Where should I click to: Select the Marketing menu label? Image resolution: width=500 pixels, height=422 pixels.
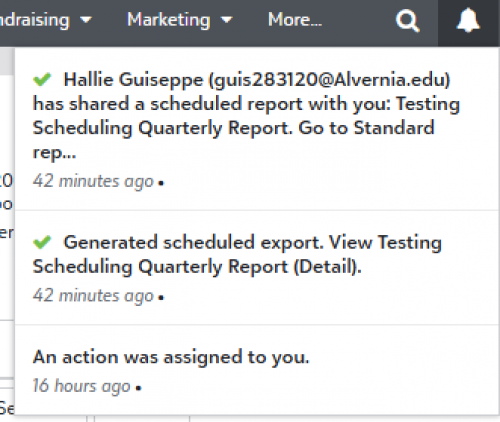point(169,20)
